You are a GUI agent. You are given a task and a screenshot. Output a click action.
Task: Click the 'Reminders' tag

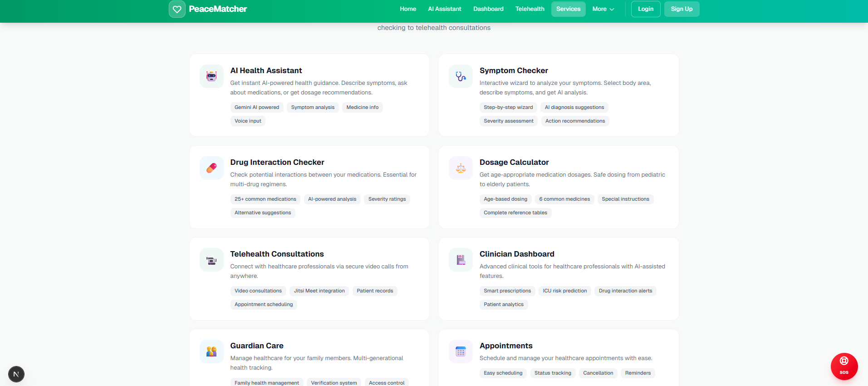(x=638, y=373)
